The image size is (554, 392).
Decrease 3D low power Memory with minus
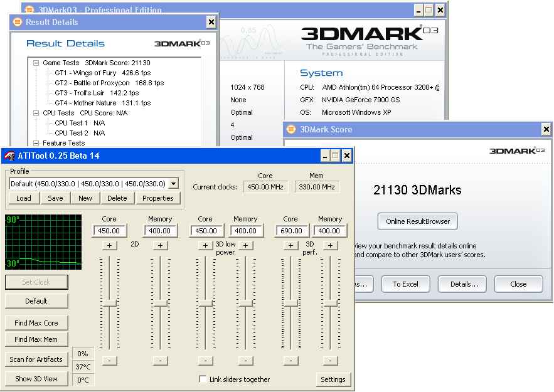tap(245, 361)
